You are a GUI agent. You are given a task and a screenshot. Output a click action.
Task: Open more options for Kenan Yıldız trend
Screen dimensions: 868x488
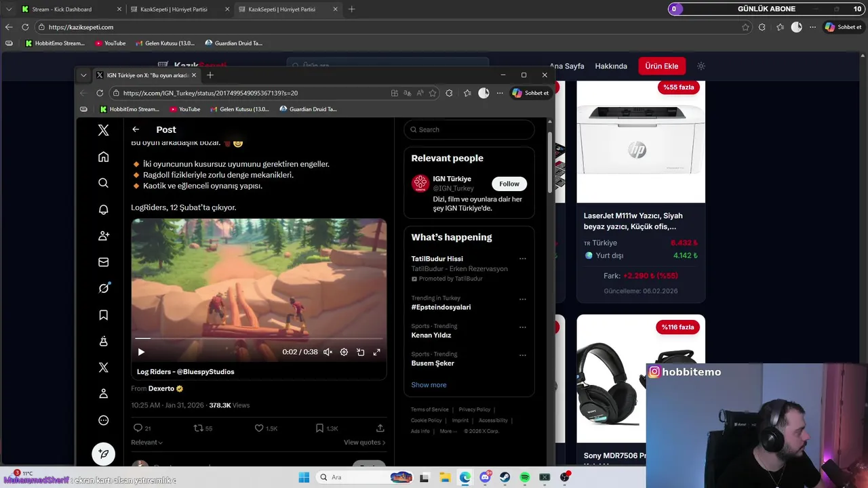(522, 327)
